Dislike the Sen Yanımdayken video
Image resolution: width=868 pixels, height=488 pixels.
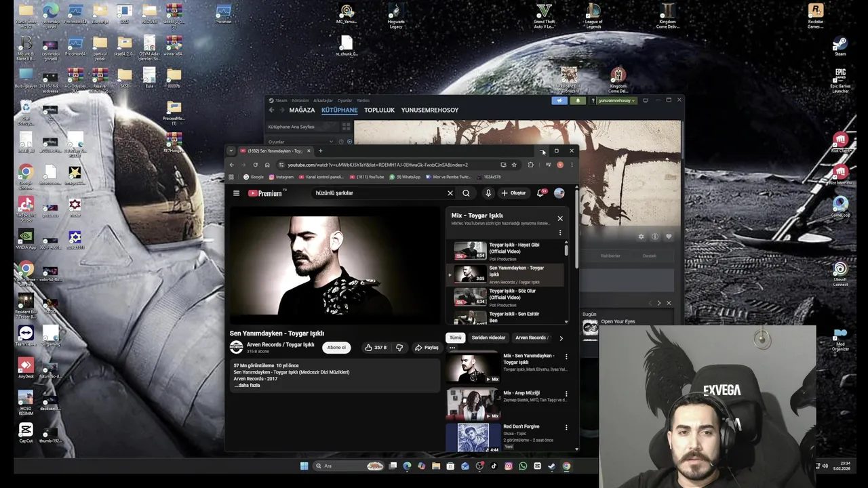coord(399,348)
